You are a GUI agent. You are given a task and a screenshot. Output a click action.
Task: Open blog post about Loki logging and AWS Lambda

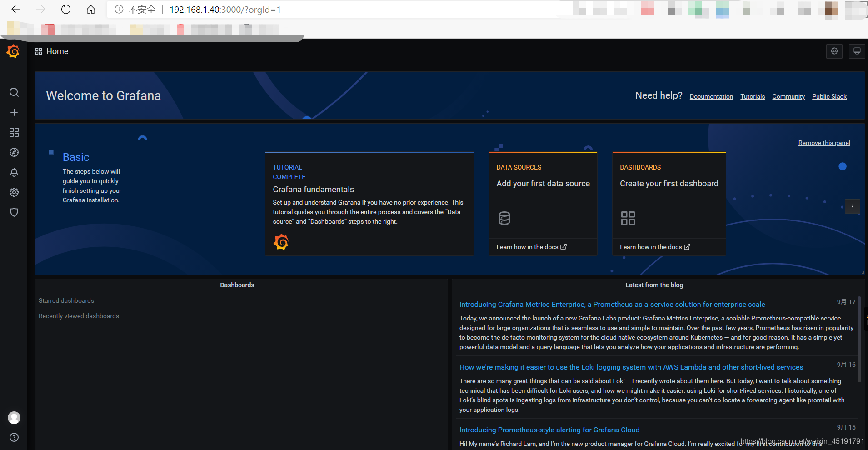click(631, 367)
